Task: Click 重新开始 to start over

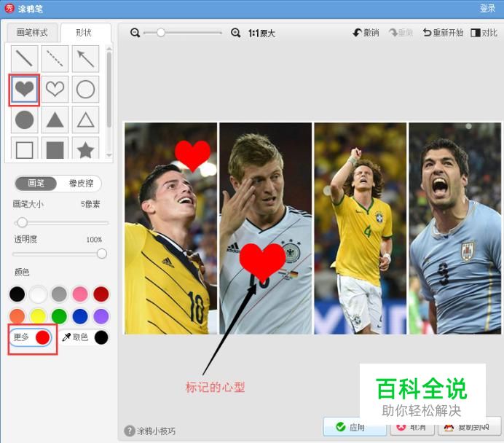Action: (x=443, y=33)
